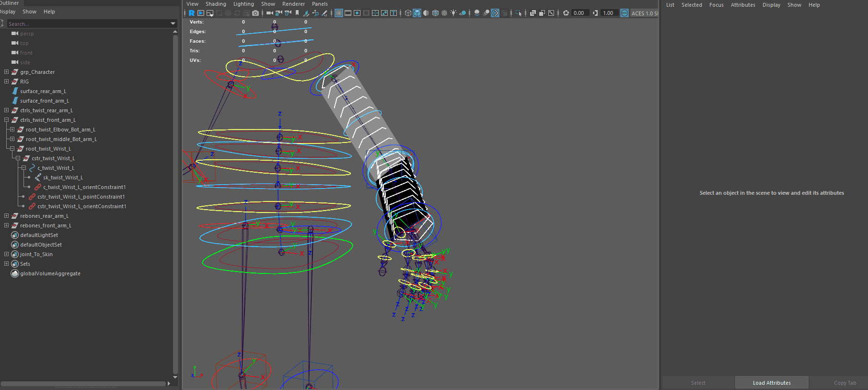Toggle the field chart display
The width and height of the screenshot is (868, 390).
(375, 13)
